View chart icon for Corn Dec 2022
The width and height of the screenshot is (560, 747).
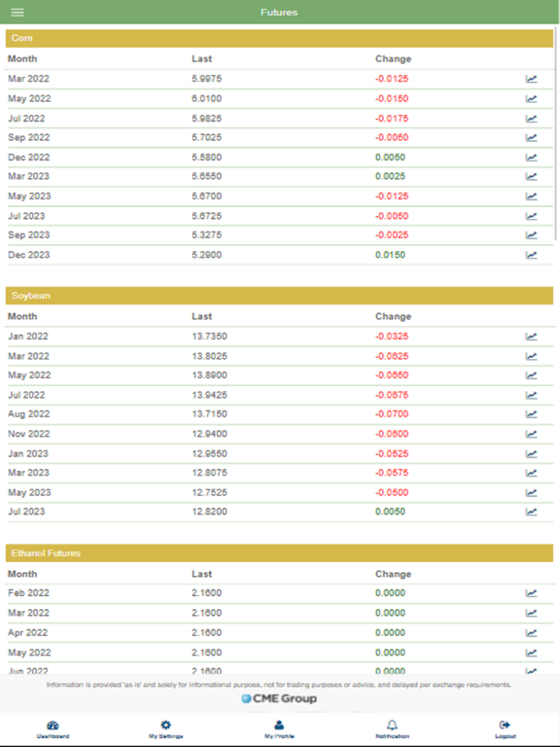click(x=531, y=158)
